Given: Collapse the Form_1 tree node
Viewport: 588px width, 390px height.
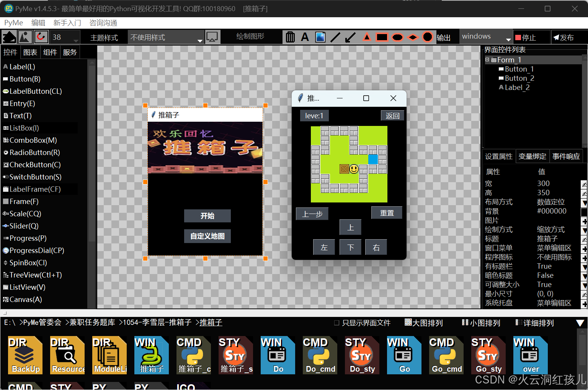Looking at the screenshot, I should click(487, 60).
